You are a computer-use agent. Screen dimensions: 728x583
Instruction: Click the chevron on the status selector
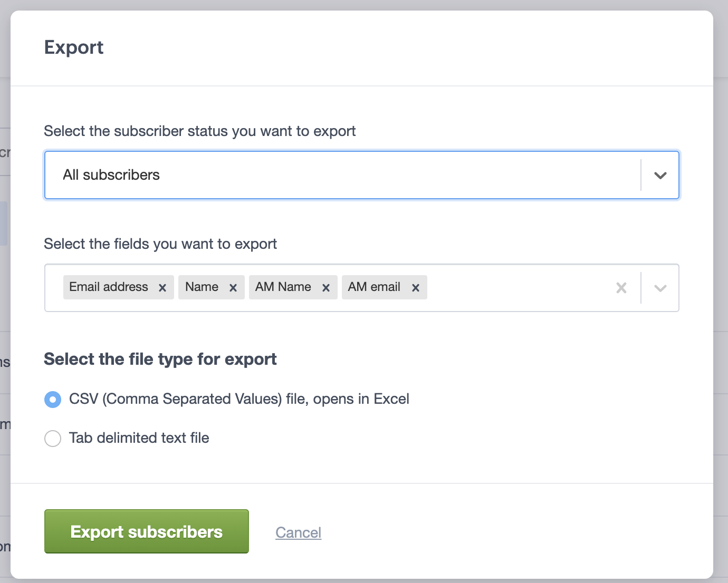tap(659, 175)
